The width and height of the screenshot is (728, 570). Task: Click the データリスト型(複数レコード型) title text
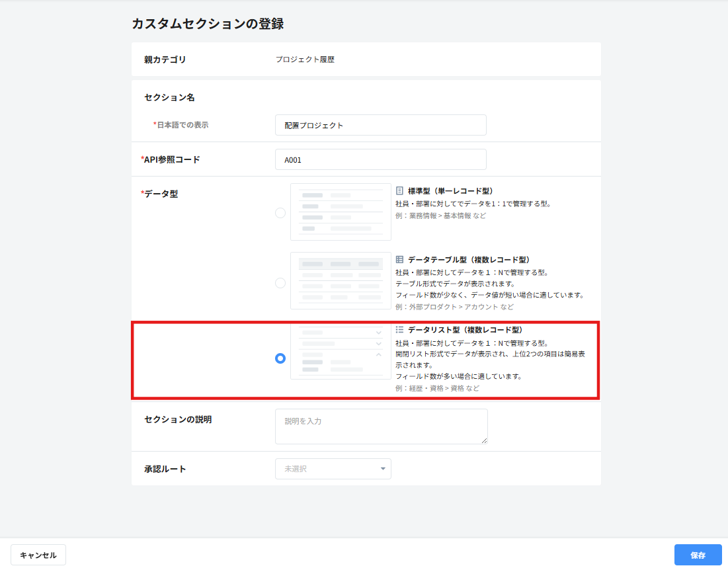coord(465,329)
